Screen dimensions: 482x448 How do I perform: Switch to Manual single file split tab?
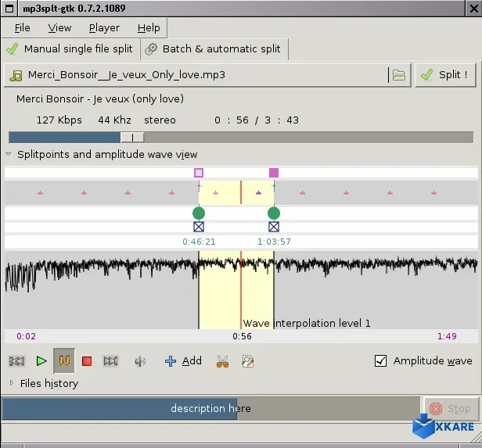[70, 49]
